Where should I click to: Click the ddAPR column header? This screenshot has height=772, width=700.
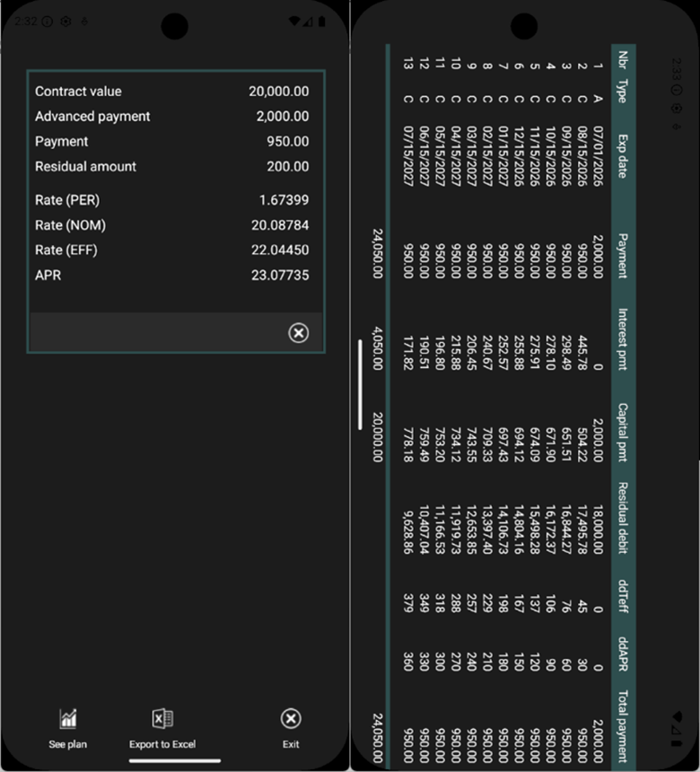point(623,654)
